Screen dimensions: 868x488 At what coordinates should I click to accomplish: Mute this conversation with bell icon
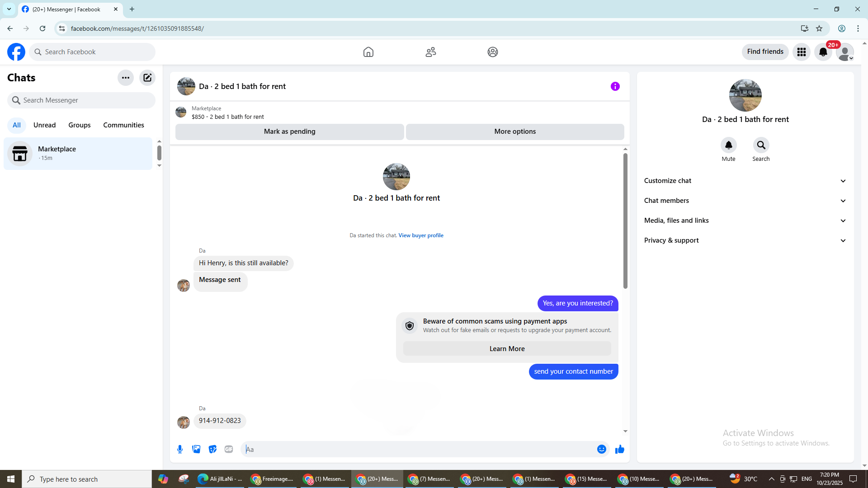click(728, 145)
